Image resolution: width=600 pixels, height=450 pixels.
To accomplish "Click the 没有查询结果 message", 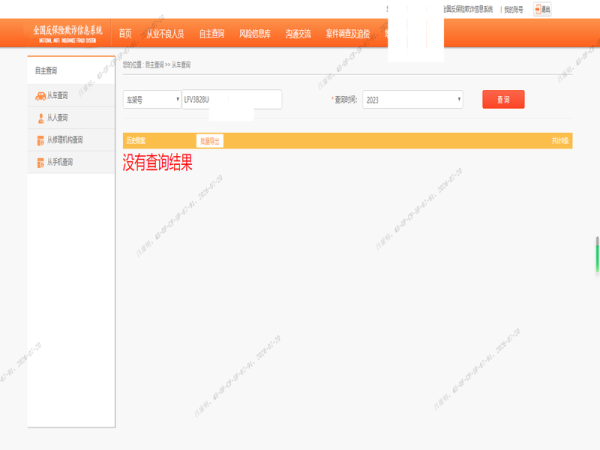I will click(157, 162).
